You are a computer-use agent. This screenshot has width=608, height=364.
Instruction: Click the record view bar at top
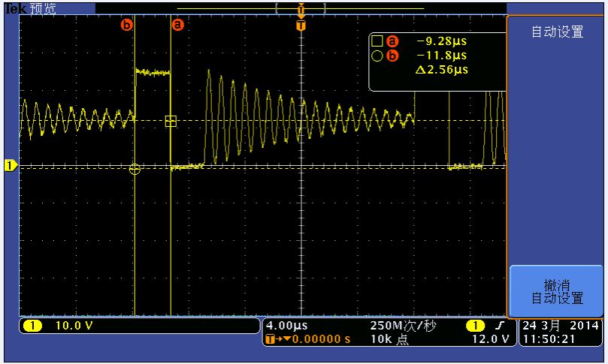301,8
